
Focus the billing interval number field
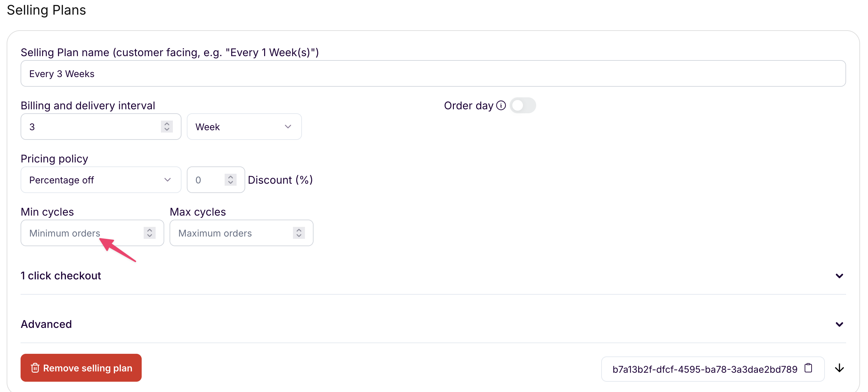pos(101,127)
